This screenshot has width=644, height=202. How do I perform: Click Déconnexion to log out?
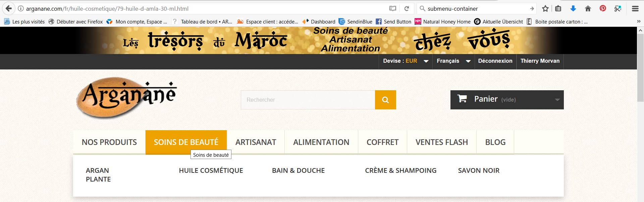point(495,61)
